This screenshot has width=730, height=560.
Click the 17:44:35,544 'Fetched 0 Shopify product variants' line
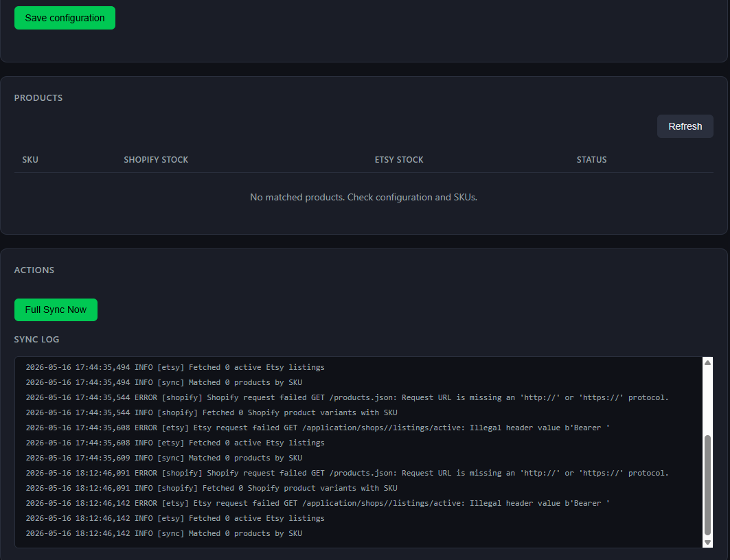(x=212, y=412)
